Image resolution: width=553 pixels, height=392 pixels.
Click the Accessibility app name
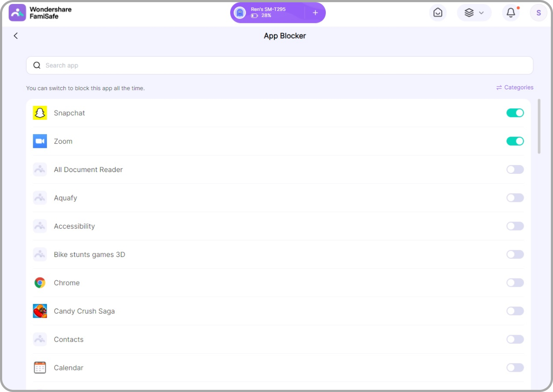point(74,226)
